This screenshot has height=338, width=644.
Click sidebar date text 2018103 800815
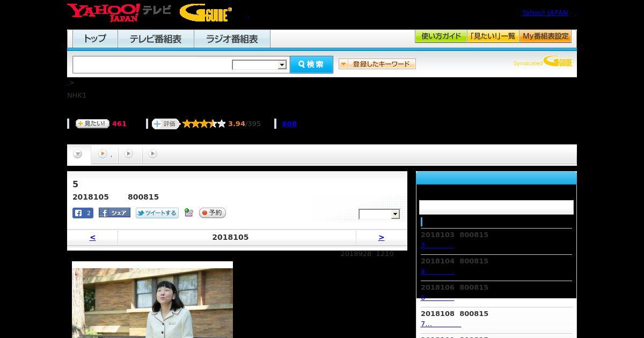455,234
